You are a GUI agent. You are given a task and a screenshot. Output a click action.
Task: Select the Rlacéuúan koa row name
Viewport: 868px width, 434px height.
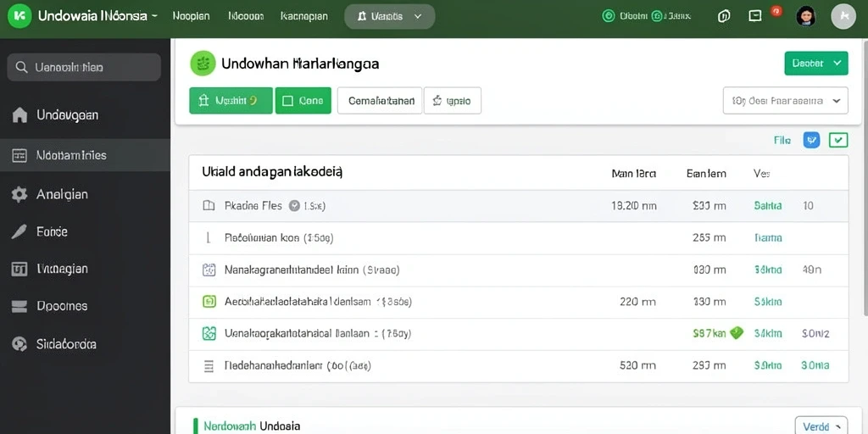(278, 238)
